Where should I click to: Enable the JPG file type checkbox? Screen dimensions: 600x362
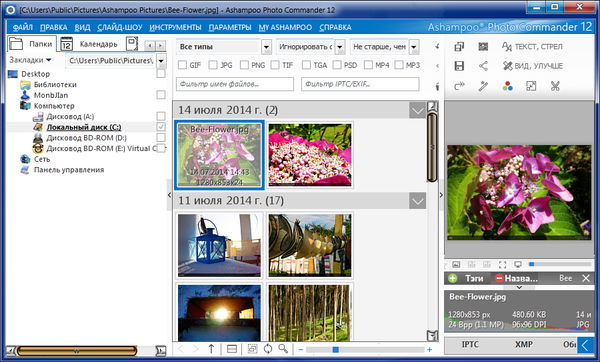coord(213,65)
